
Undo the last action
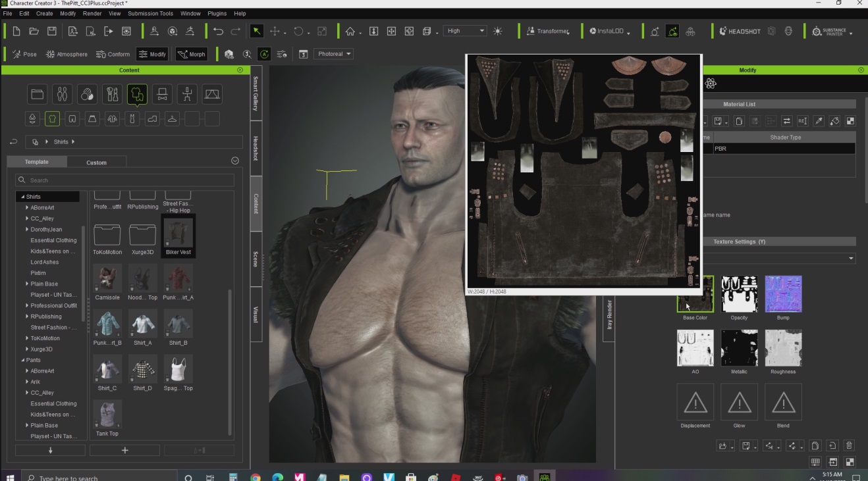pyautogui.click(x=219, y=31)
